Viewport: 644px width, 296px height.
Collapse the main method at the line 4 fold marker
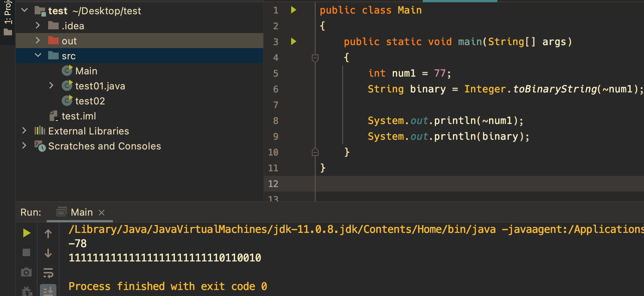[315, 58]
